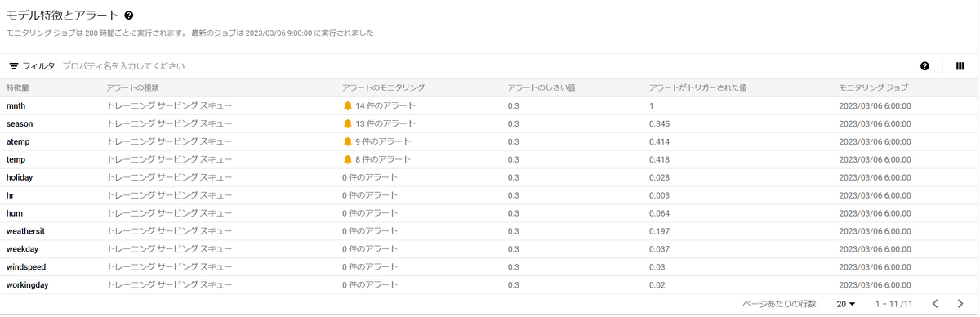The width and height of the screenshot is (980, 317).
Task: Select feature name hum
Action: click(14, 213)
